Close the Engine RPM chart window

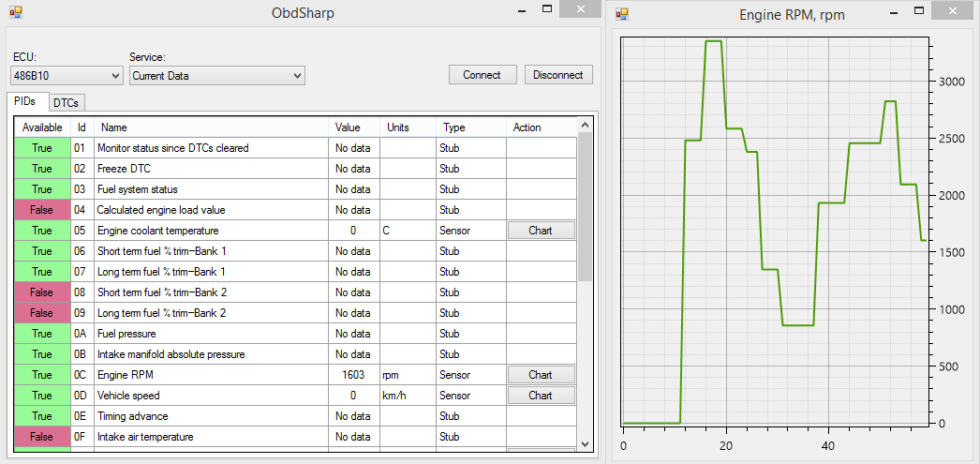click(x=952, y=9)
